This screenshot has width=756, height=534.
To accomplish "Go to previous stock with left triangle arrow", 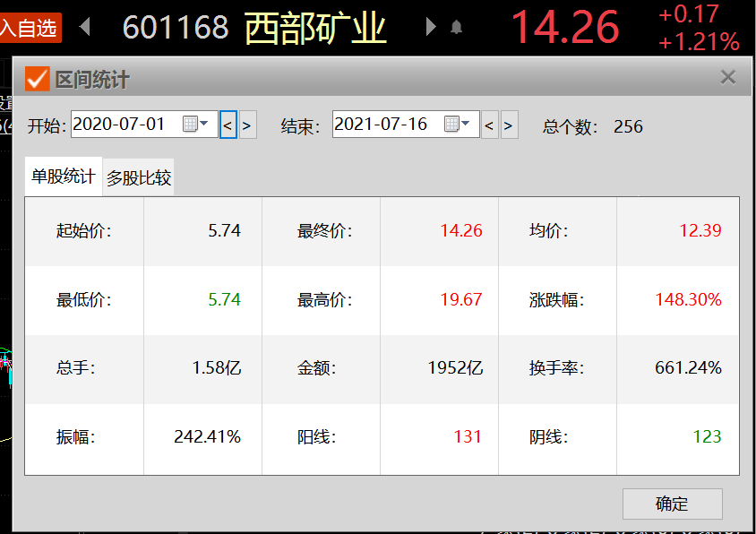I will 85,27.
